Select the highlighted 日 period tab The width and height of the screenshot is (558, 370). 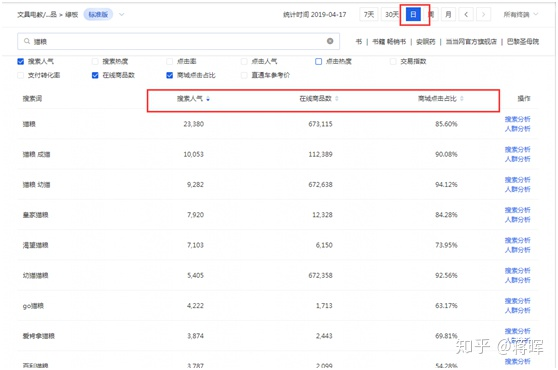coord(414,15)
